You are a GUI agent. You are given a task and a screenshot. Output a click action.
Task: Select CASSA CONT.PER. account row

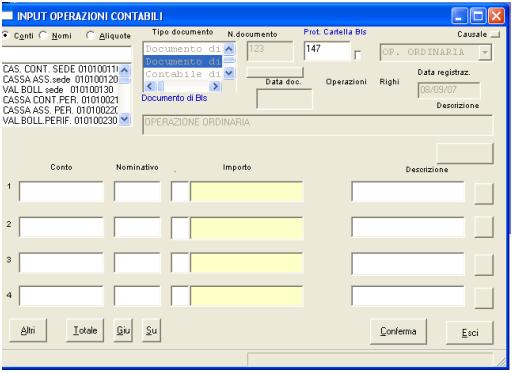(x=60, y=100)
